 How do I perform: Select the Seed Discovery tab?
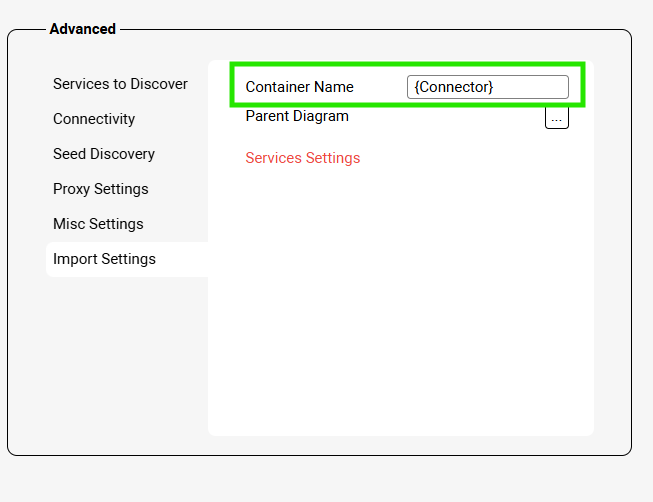tap(104, 154)
